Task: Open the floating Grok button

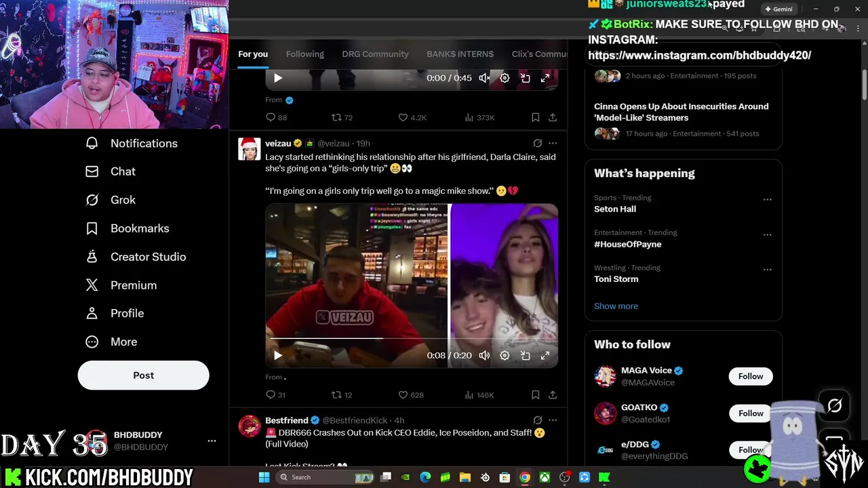Action: (x=834, y=405)
